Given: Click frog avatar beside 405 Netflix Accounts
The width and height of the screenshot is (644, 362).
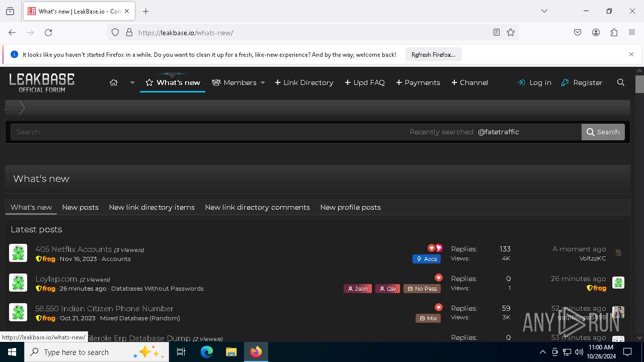Looking at the screenshot, I should tap(18, 253).
